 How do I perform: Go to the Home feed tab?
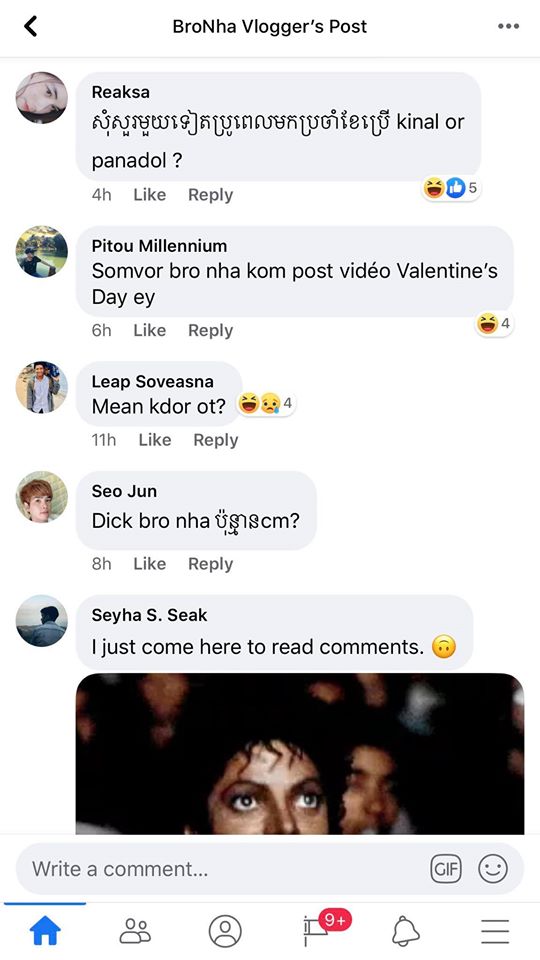click(x=45, y=931)
